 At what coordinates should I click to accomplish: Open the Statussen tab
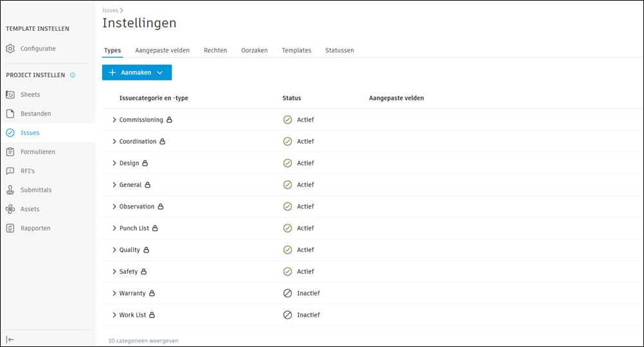click(339, 50)
